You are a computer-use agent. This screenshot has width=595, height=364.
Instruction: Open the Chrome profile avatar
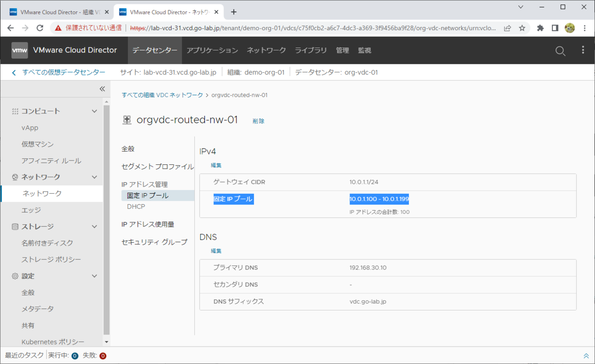570,28
